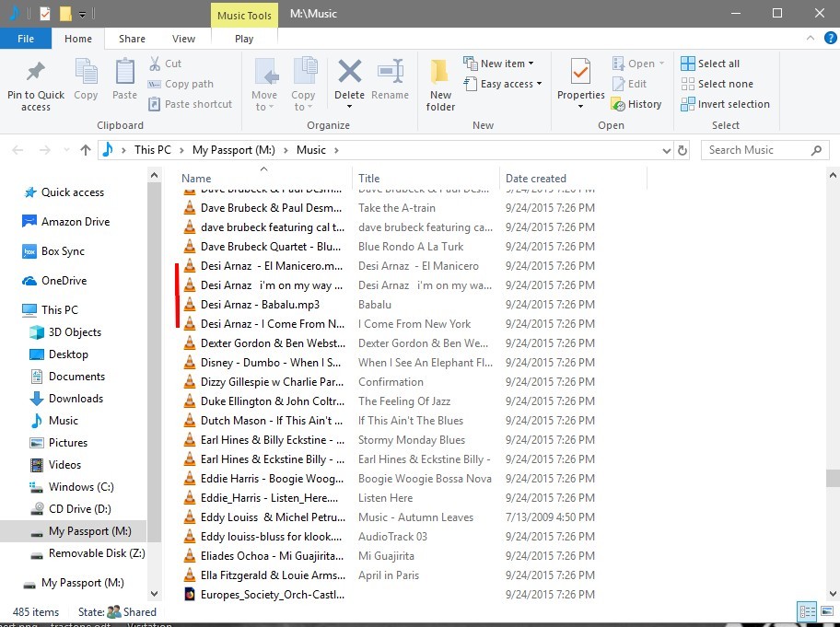Screen dimensions: 840x627
Task: Open file Properties
Action: pos(580,84)
